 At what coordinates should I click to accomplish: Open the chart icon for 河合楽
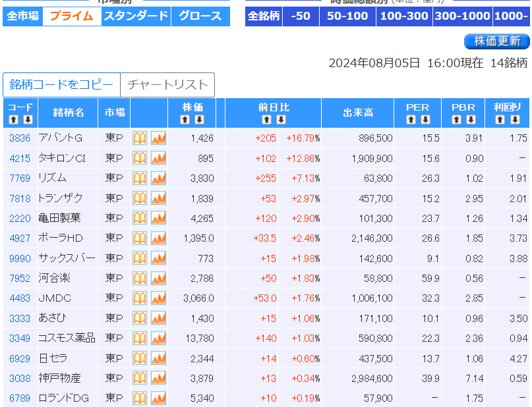point(158,278)
